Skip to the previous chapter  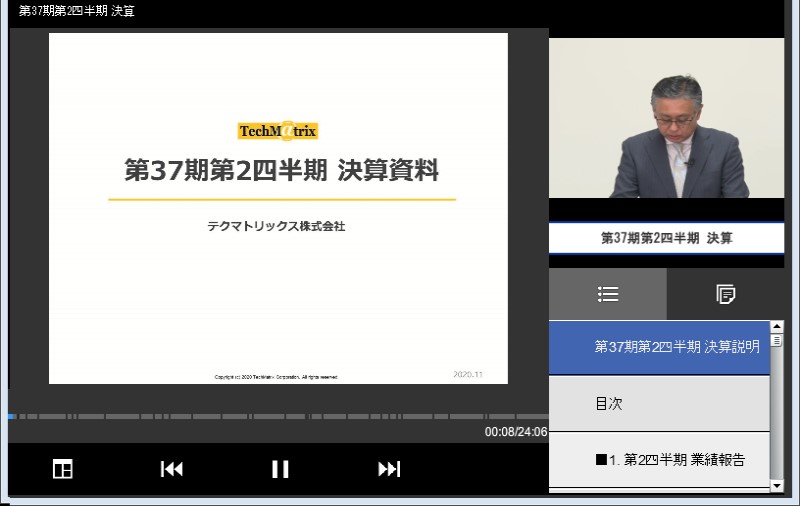(x=171, y=469)
